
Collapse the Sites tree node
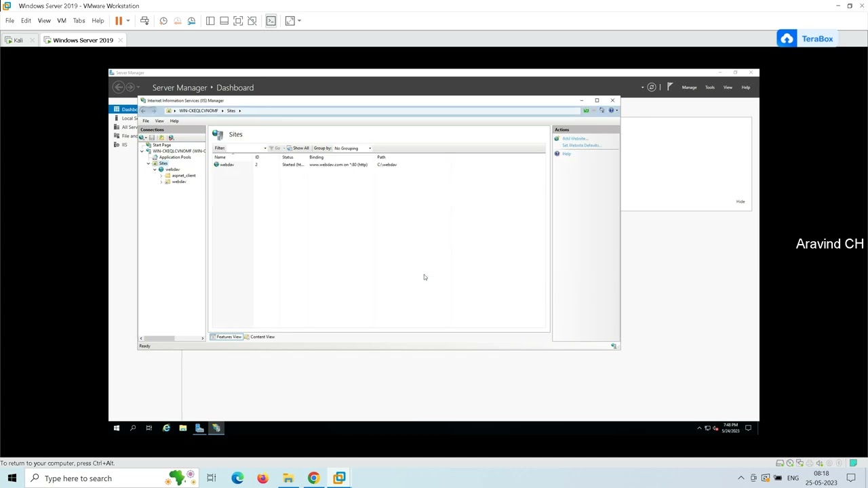[149, 163]
